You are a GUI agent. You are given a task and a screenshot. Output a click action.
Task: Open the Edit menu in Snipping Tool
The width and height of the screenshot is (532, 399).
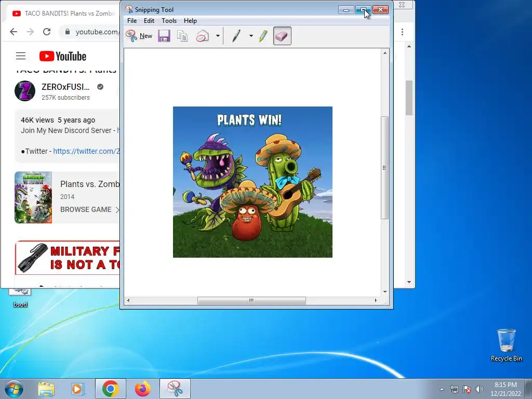(x=149, y=21)
